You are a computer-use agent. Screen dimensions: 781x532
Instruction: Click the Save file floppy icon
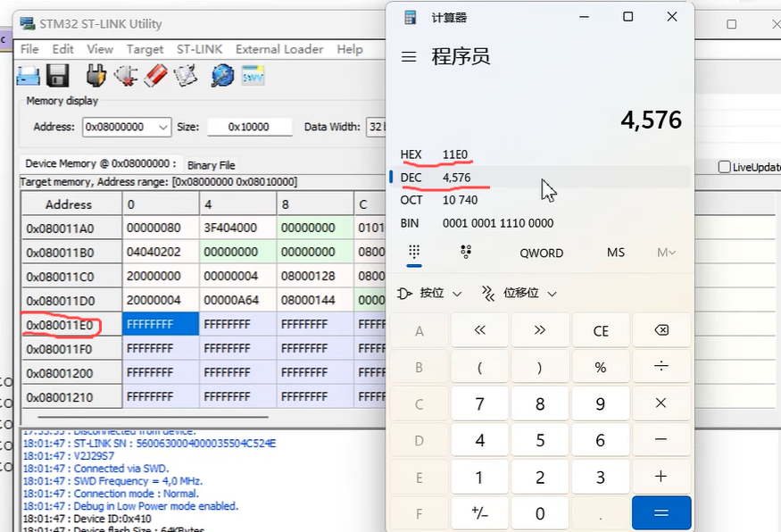58,76
